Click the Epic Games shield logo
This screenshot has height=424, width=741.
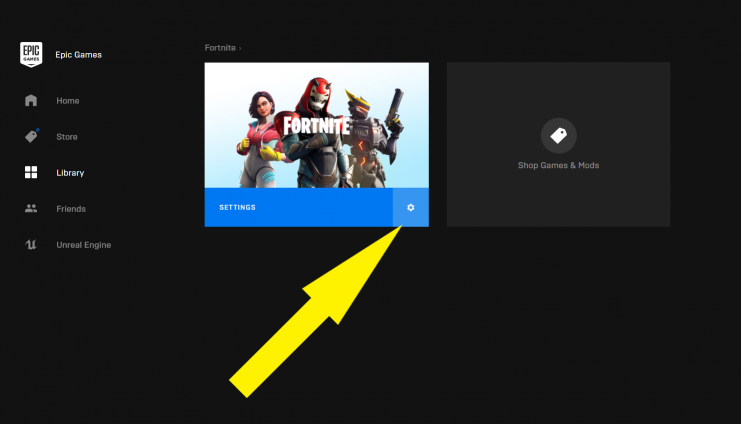click(31, 54)
